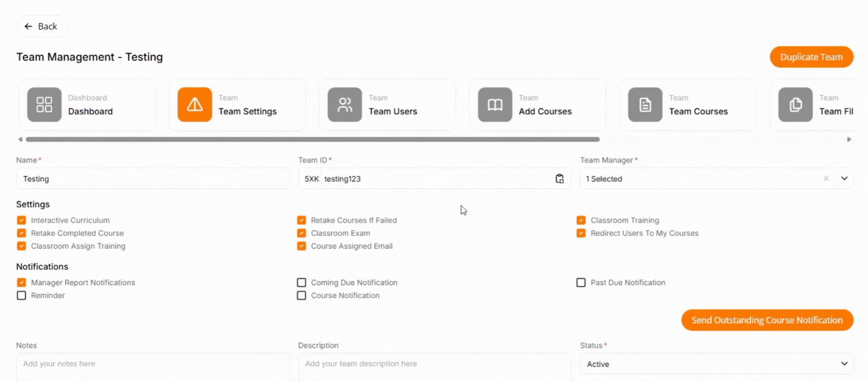This screenshot has width=868, height=382.
Task: Click the horizontal tab scrollbar thumb
Action: (312, 139)
